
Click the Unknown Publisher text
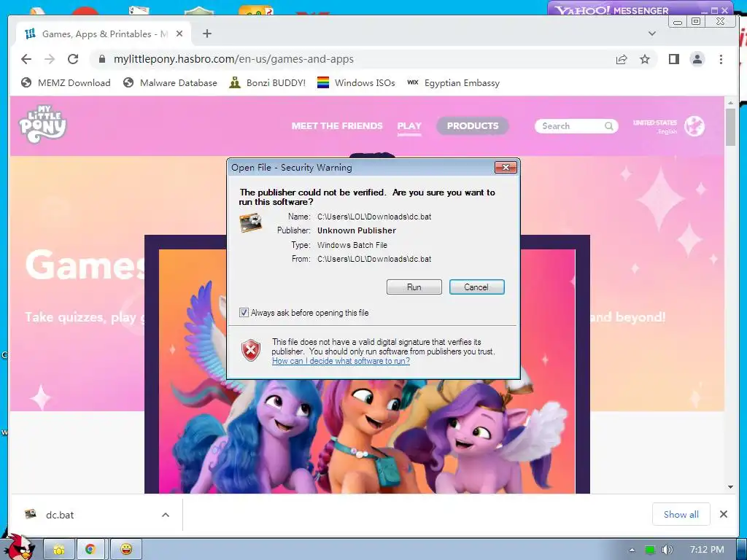click(357, 230)
